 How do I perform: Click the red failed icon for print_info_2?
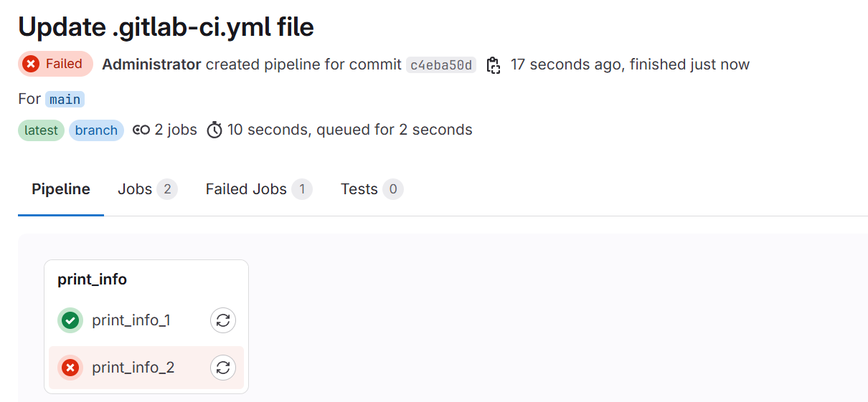pyautogui.click(x=70, y=368)
